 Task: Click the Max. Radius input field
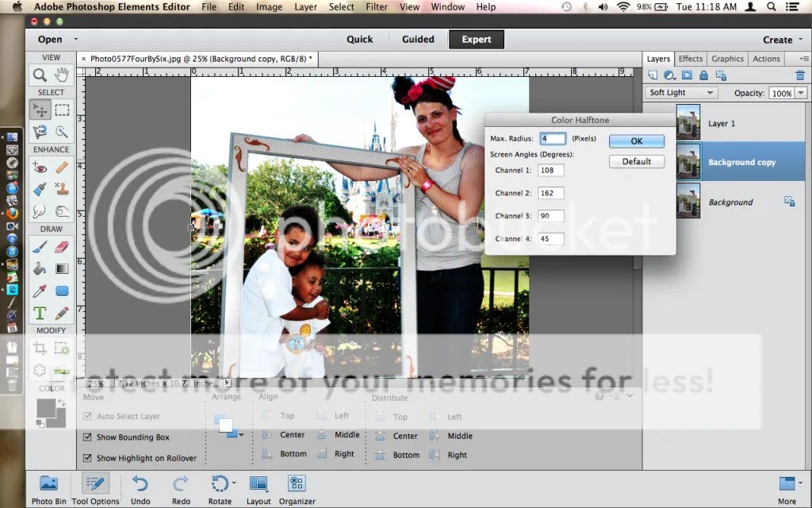(552, 138)
